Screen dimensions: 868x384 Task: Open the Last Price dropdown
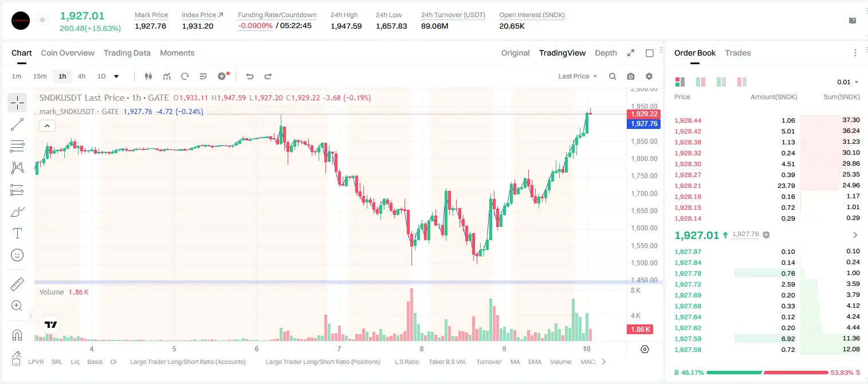(578, 76)
